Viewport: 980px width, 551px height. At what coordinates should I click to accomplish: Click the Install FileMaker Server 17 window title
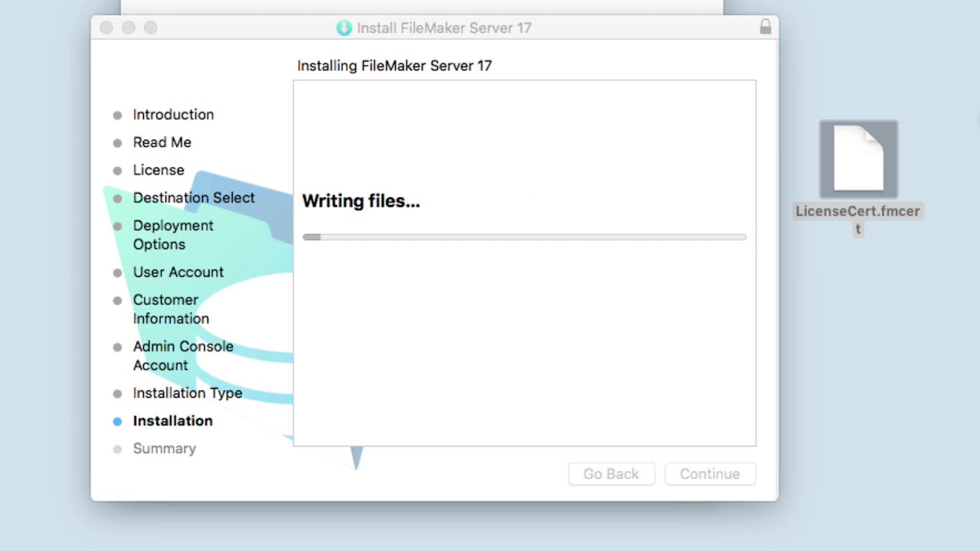(x=444, y=28)
